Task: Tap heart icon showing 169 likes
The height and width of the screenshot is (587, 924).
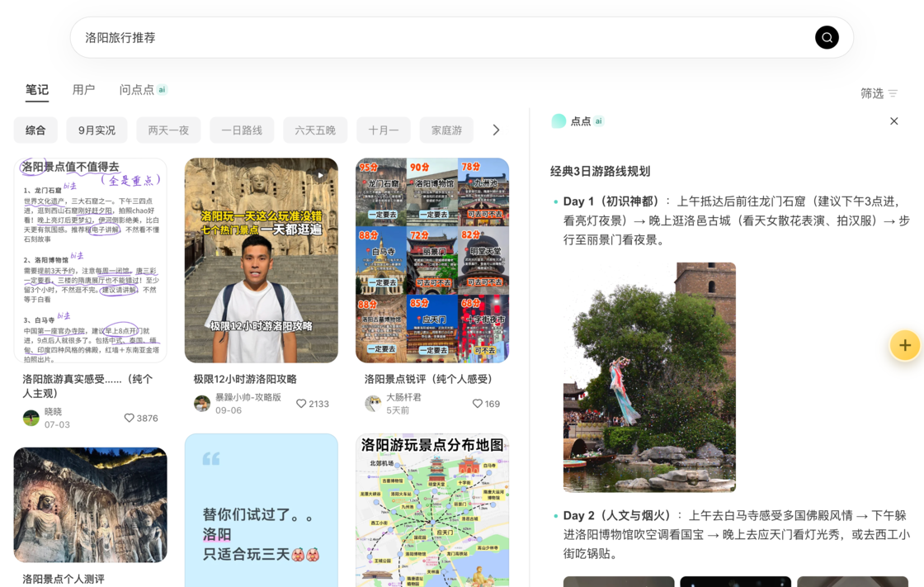Action: 478,404
